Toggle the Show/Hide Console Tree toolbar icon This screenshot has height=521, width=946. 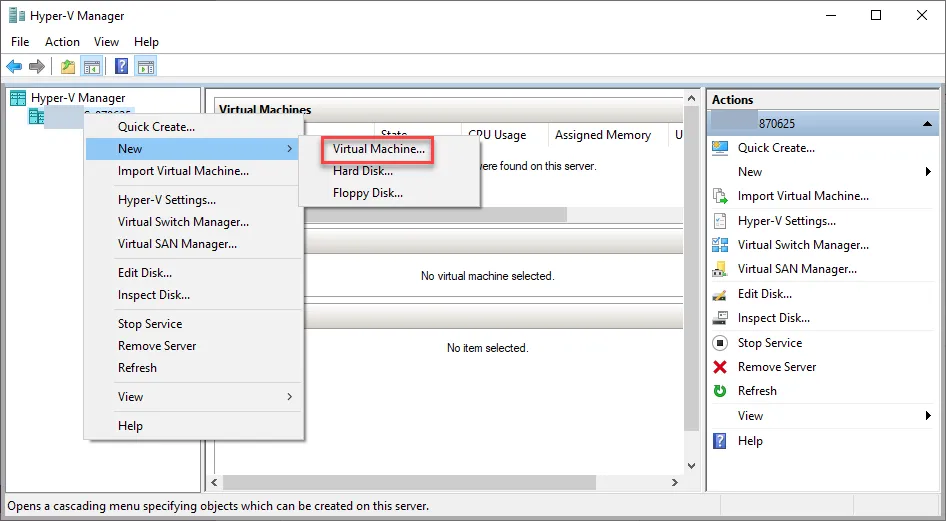(92, 66)
